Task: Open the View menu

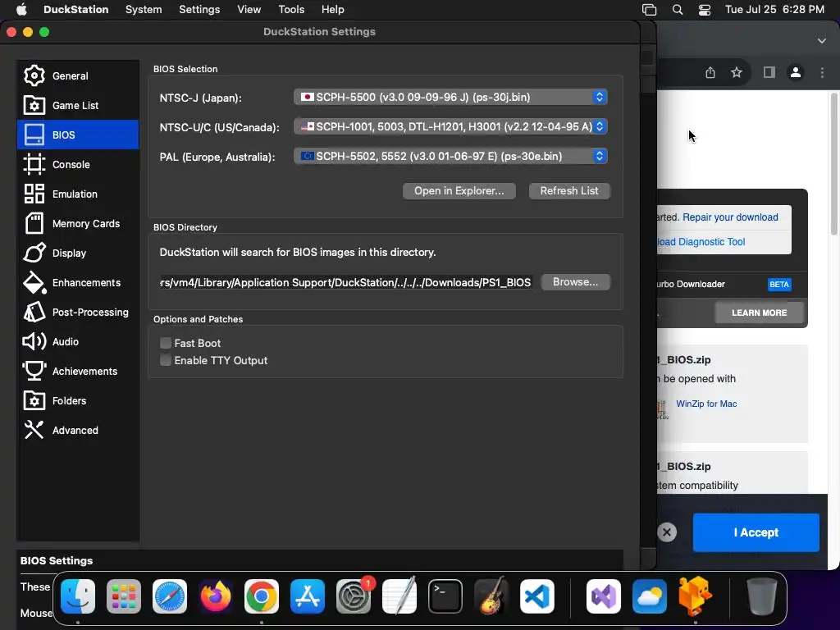Action: point(249,10)
